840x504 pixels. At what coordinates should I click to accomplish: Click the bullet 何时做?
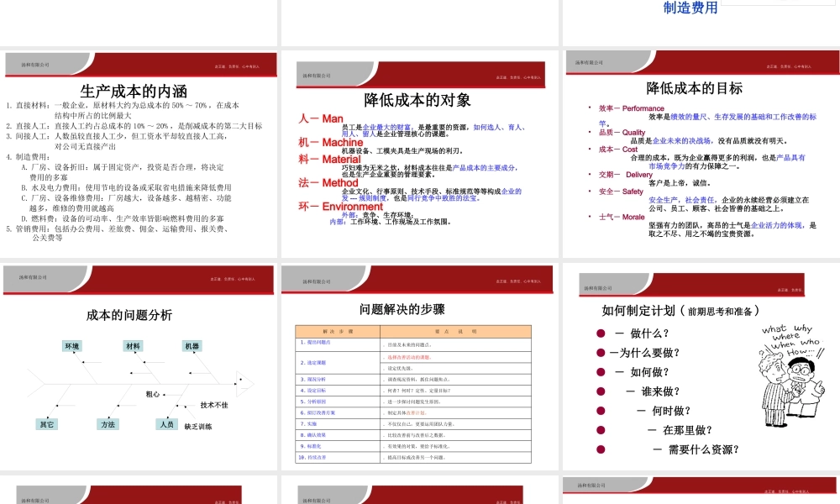pos(664,411)
